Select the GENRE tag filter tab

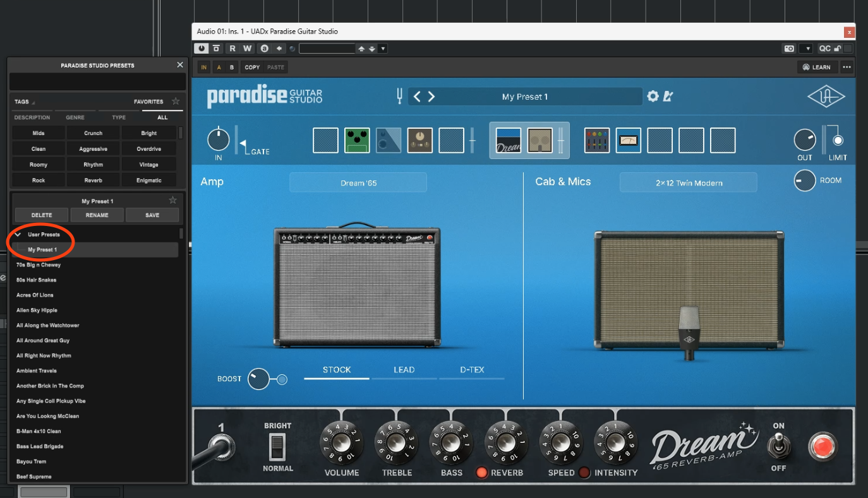coord(75,117)
